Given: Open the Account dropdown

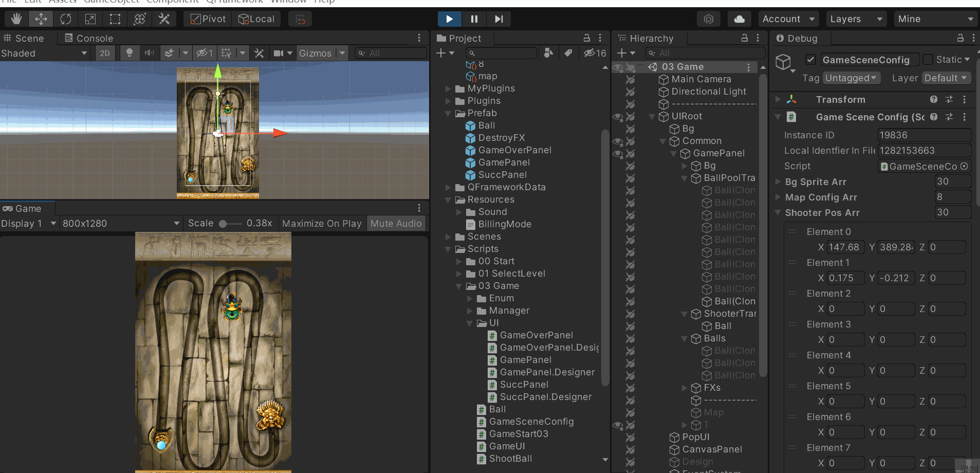Looking at the screenshot, I should pyautogui.click(x=788, y=19).
